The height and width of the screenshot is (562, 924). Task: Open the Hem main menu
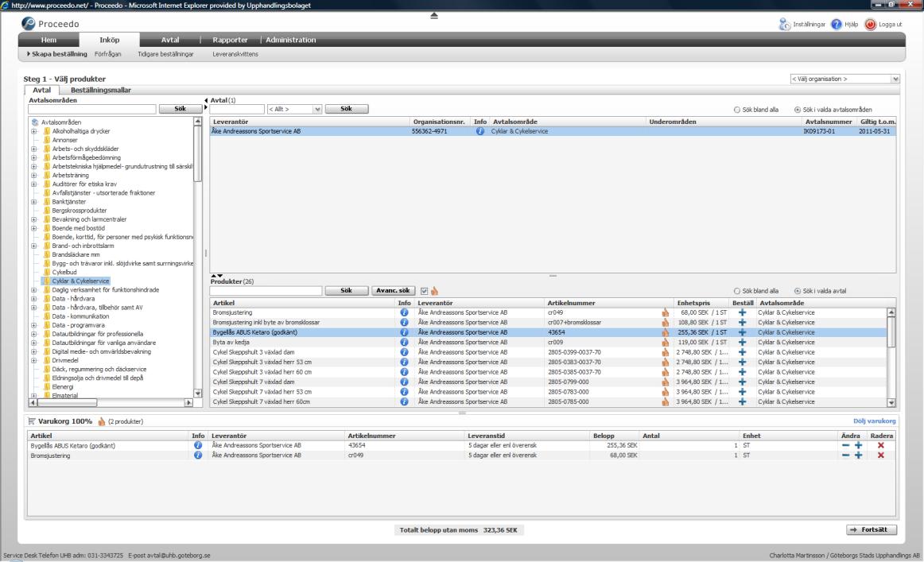click(49, 40)
